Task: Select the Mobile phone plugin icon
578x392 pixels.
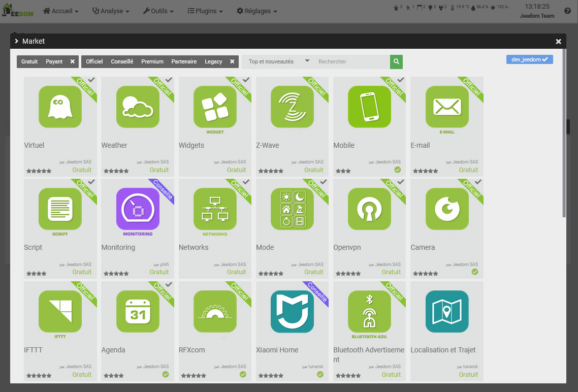Action: pyautogui.click(x=369, y=107)
